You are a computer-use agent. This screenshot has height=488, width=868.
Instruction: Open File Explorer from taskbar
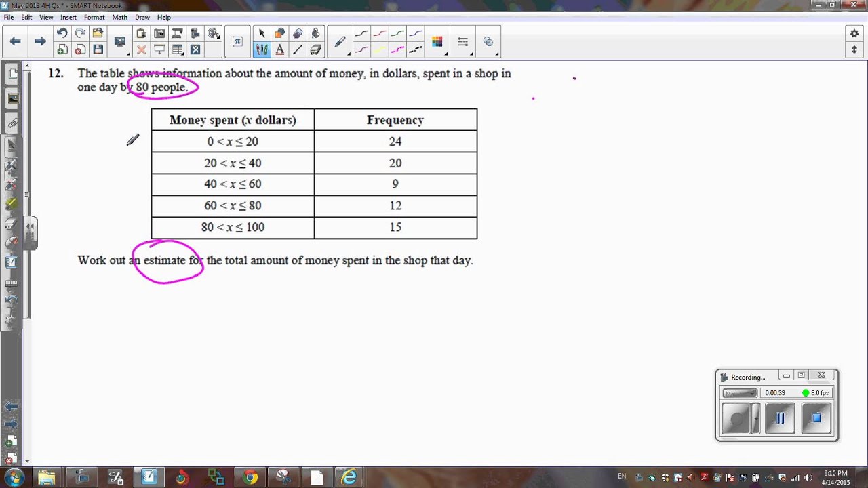[x=47, y=478]
